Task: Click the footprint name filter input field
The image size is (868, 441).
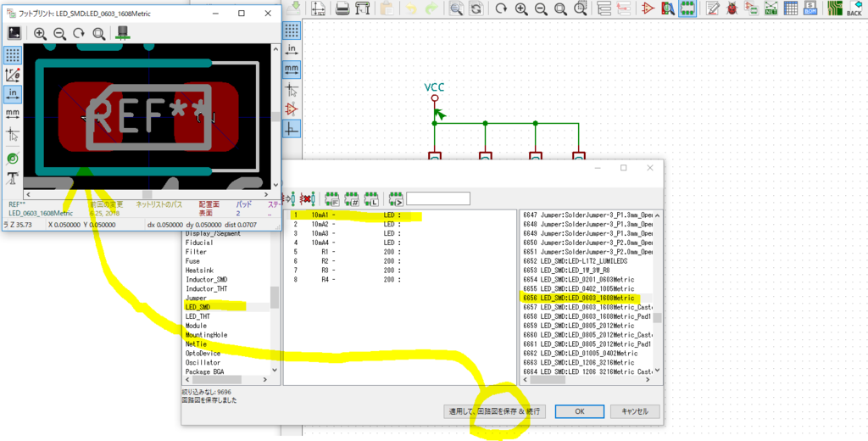Action: click(x=438, y=198)
